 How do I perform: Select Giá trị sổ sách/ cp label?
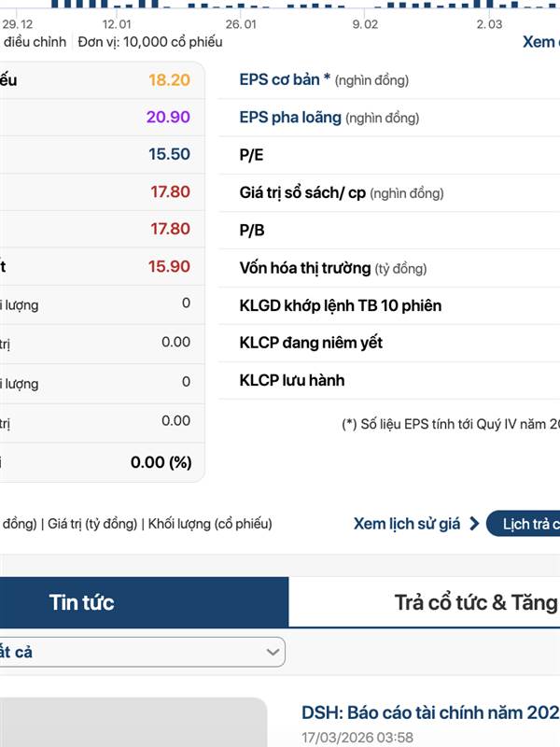(x=302, y=192)
